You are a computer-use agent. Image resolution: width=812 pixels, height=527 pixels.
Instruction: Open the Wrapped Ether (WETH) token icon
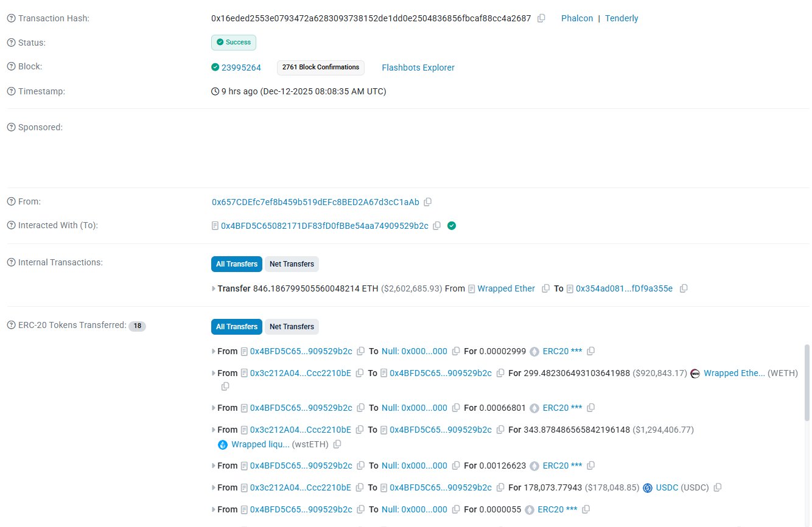pos(695,373)
